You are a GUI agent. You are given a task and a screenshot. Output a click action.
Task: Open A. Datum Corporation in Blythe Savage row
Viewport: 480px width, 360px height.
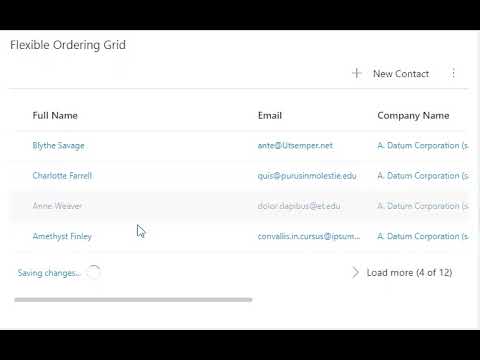pyautogui.click(x=423, y=146)
